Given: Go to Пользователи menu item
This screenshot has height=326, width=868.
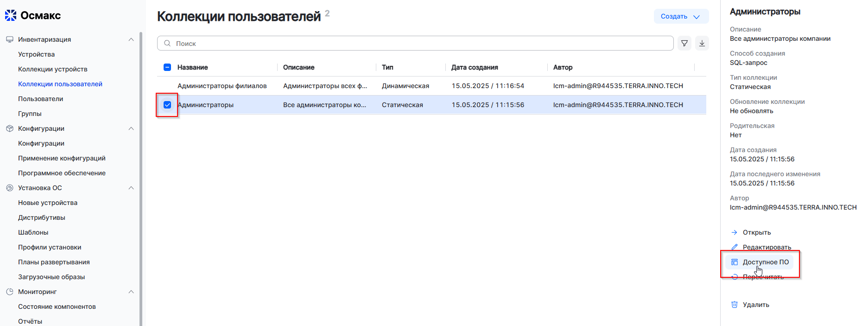Looking at the screenshot, I should (x=40, y=99).
